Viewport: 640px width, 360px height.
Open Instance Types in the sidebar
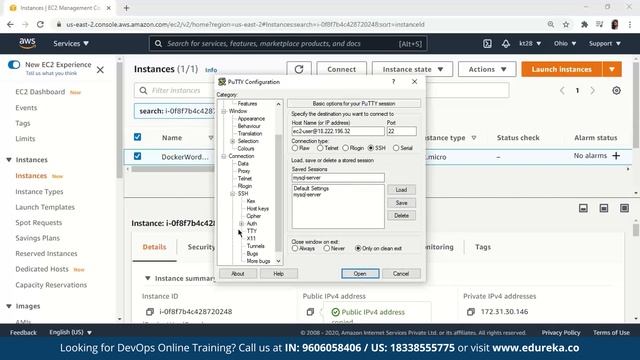[x=39, y=191]
